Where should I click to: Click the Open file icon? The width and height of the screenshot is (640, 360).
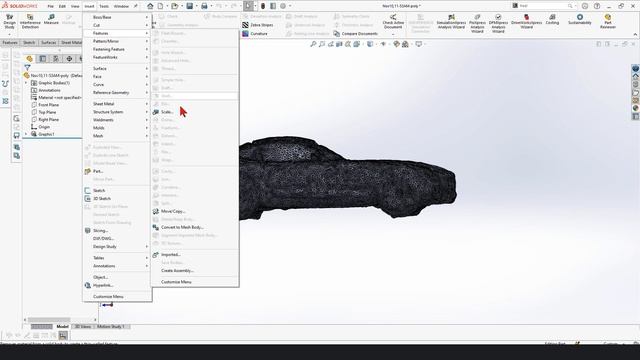click(x=175, y=6)
